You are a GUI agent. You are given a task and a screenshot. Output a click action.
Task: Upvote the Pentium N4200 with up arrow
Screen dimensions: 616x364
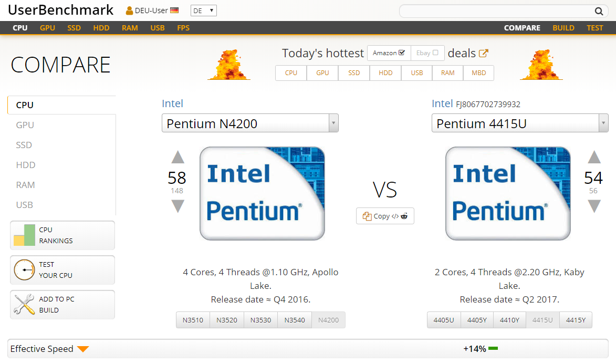[178, 157]
